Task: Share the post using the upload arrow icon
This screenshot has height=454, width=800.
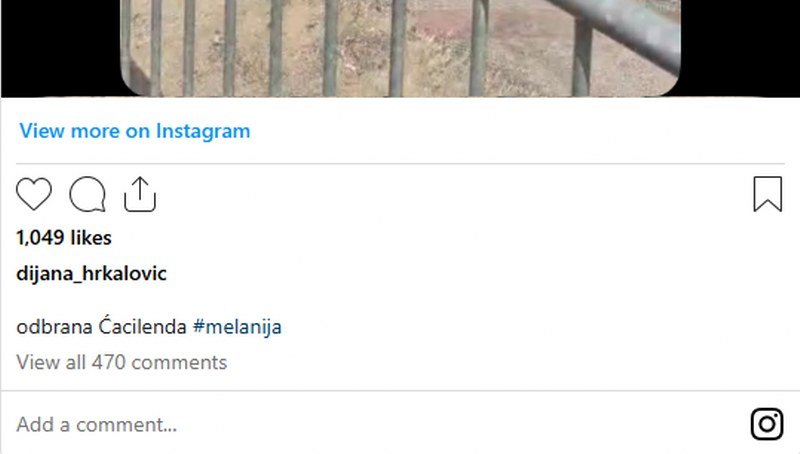Action: (x=140, y=194)
